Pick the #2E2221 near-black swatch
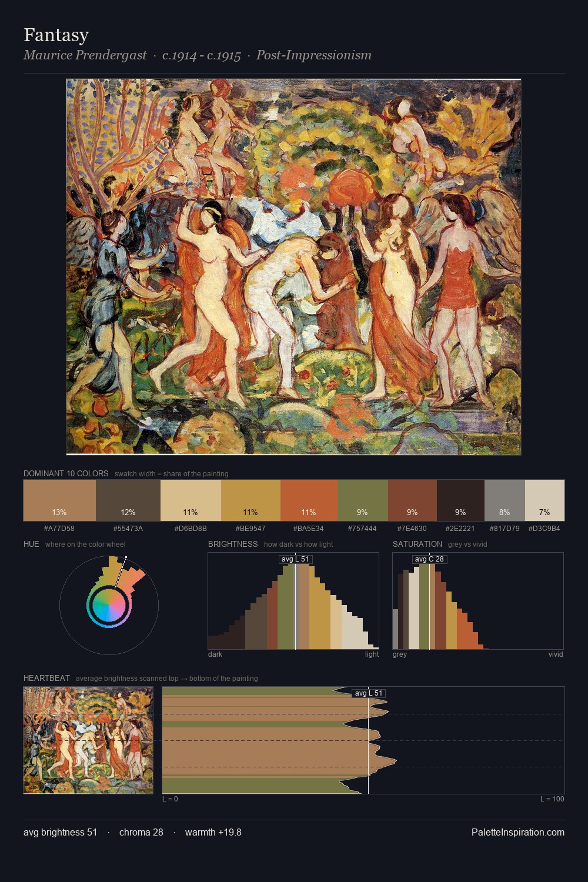The image size is (588, 882). point(460,500)
